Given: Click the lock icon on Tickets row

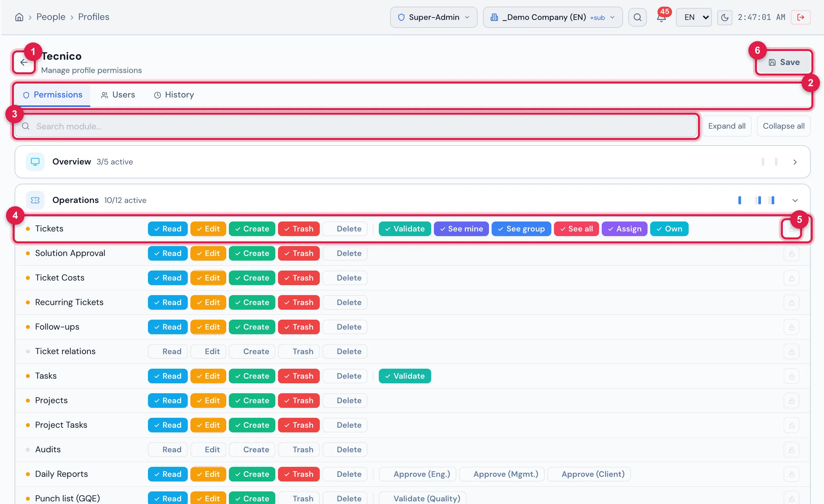Looking at the screenshot, I should 791,229.
